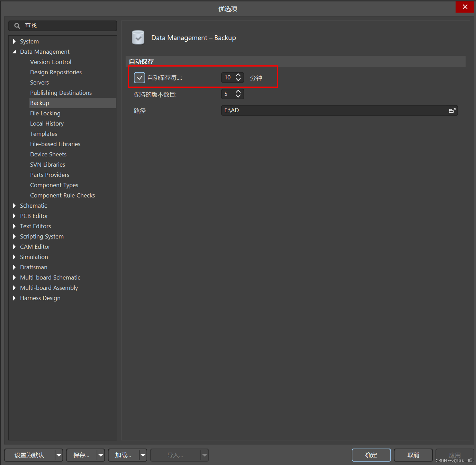This screenshot has width=476, height=465.
Task: Select the Local History page
Action: coord(47,123)
